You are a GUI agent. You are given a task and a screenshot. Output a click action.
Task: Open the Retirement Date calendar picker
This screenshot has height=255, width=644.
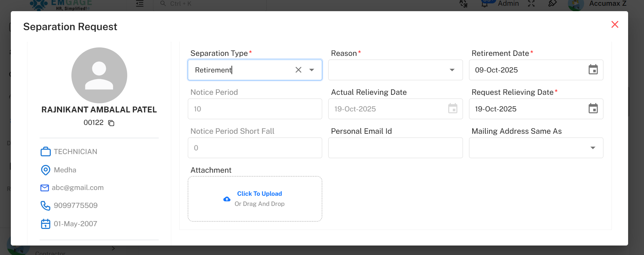(593, 70)
